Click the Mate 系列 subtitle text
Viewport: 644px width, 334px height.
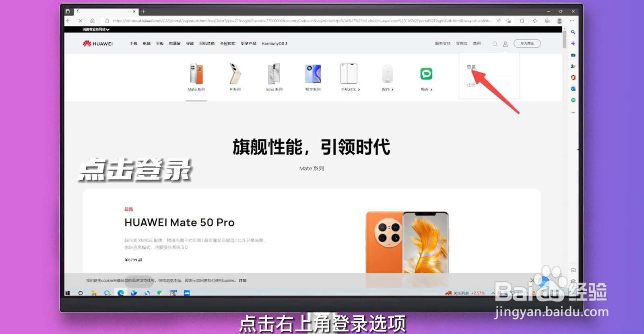click(x=312, y=169)
